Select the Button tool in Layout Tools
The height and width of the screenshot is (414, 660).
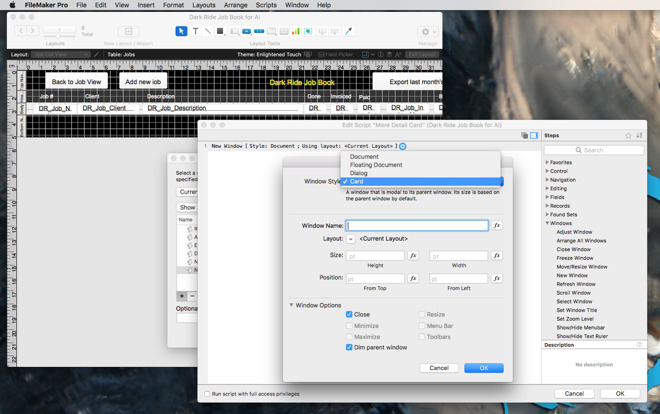(247, 32)
